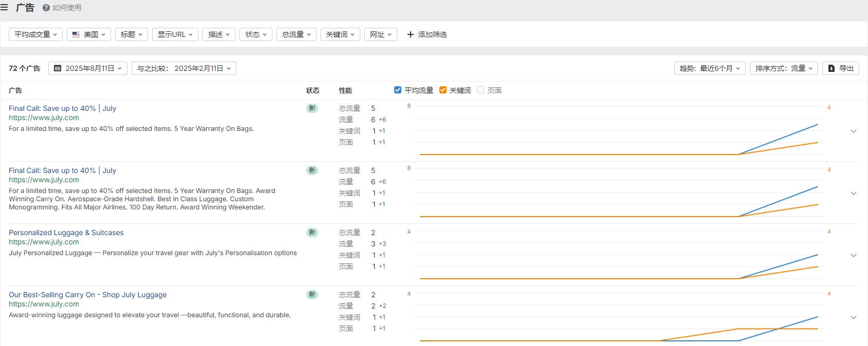The image size is (868, 346).
Task: Click the export file icon beside 导出
Action: point(832,68)
